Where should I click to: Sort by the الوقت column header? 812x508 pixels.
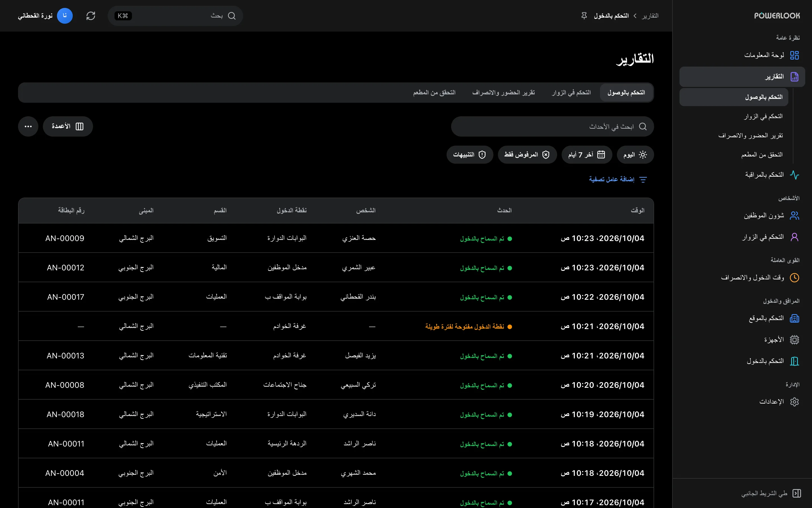(637, 211)
